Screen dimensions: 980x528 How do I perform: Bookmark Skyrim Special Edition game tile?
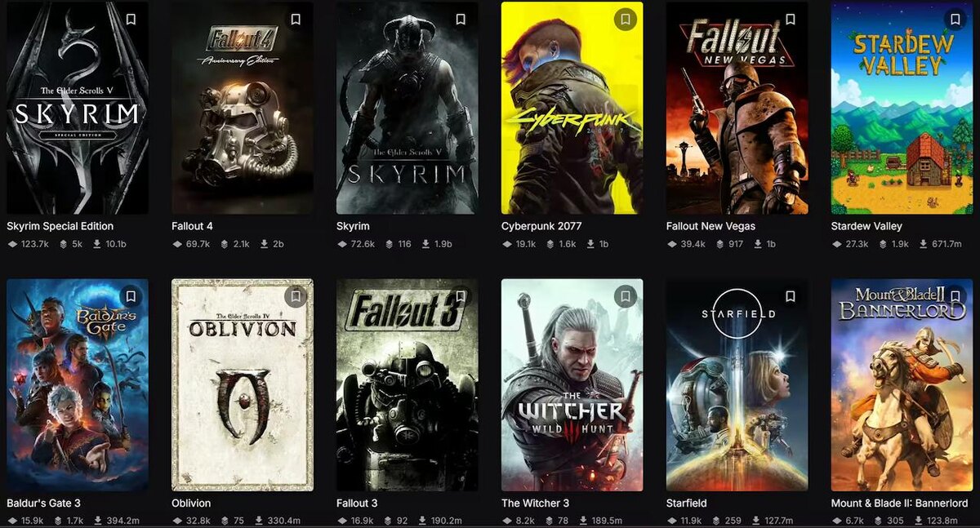(x=131, y=20)
